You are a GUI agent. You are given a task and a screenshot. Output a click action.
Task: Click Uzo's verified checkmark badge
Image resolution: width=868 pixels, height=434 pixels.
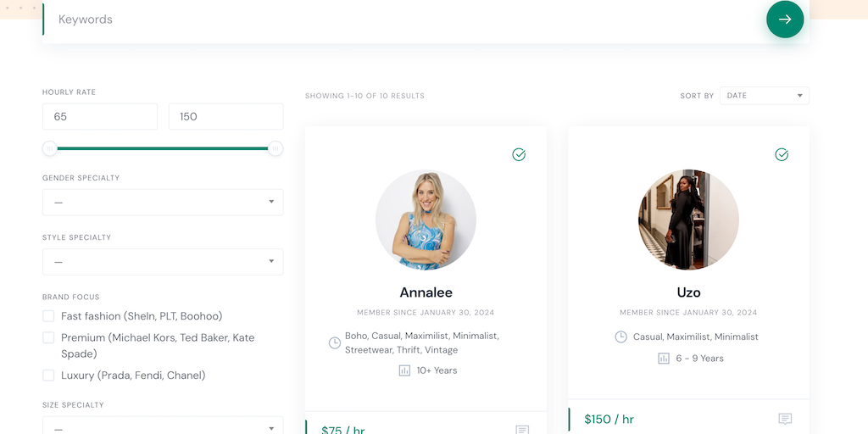782,154
